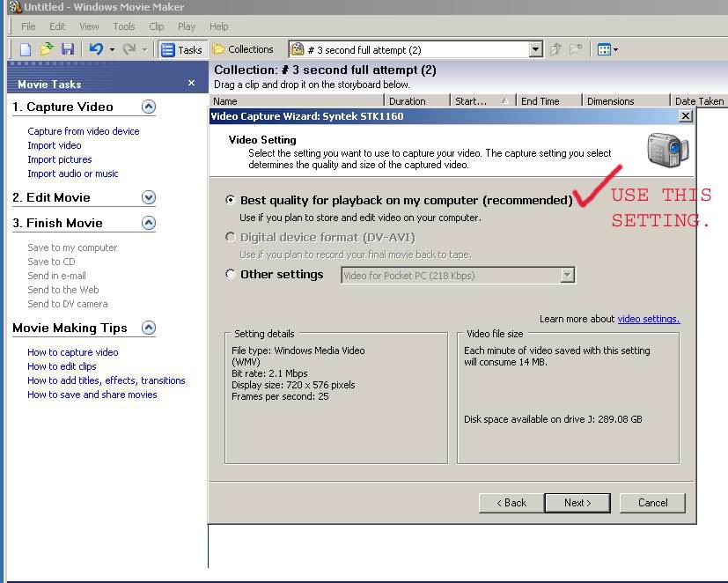This screenshot has width=728, height=583.
Task: Sort clips by Start Time column header
Action: point(483,100)
